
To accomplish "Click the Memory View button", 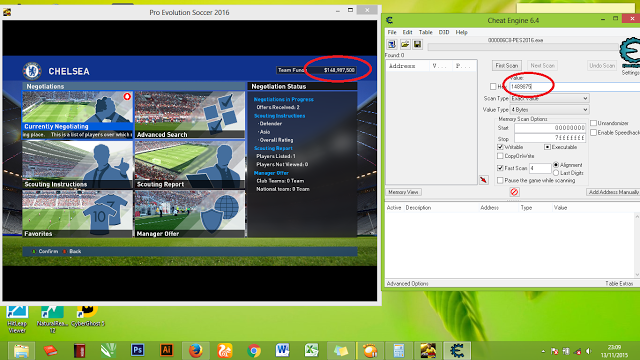I will [403, 192].
